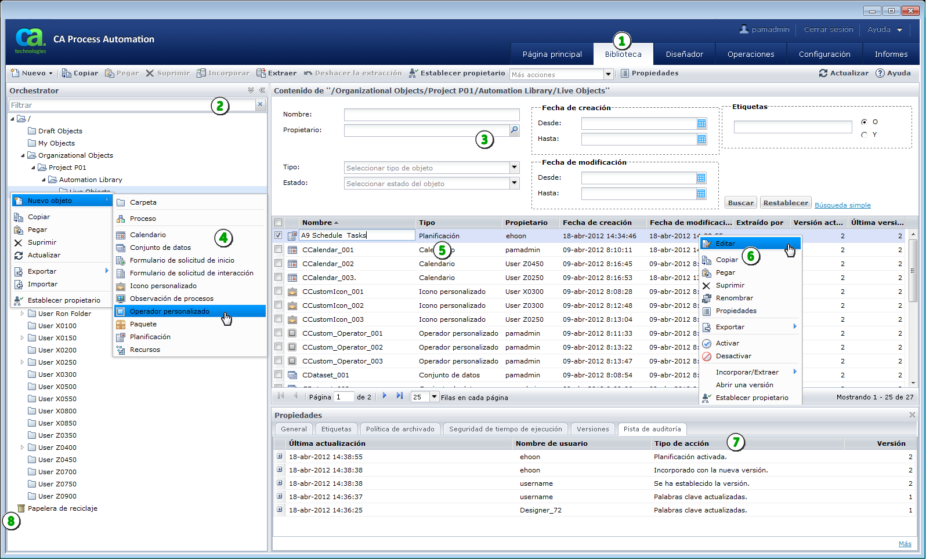
Task: Click the Actualizar refresh icon in toolbar
Action: pyautogui.click(x=823, y=73)
